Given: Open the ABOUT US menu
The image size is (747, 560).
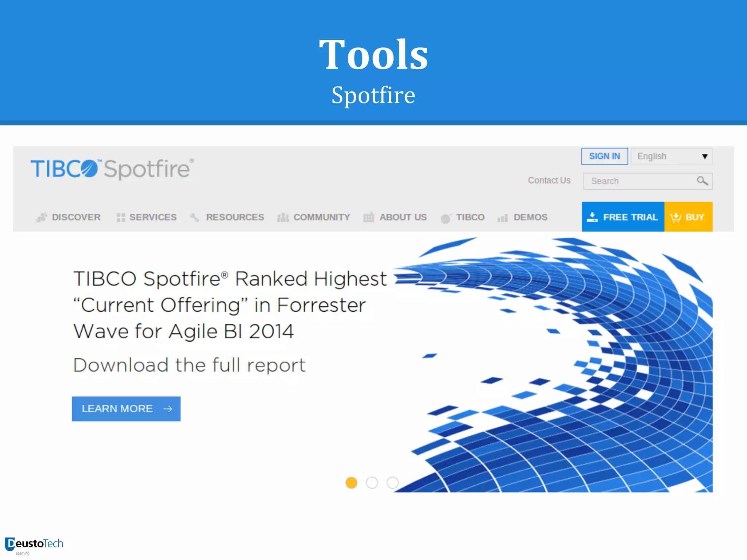Looking at the screenshot, I should [x=403, y=217].
